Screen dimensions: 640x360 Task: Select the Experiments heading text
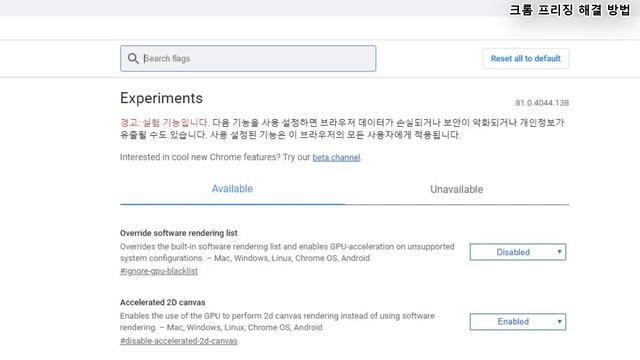[x=161, y=98]
